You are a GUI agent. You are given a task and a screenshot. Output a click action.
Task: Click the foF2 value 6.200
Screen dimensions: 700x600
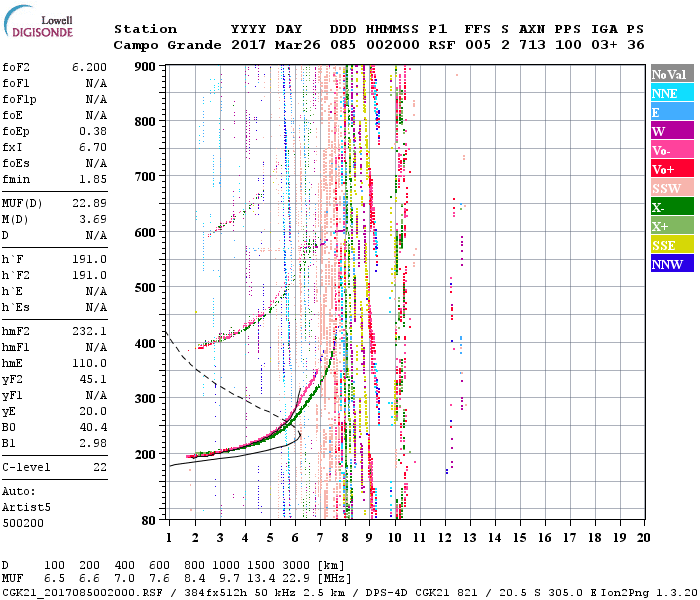89,67
